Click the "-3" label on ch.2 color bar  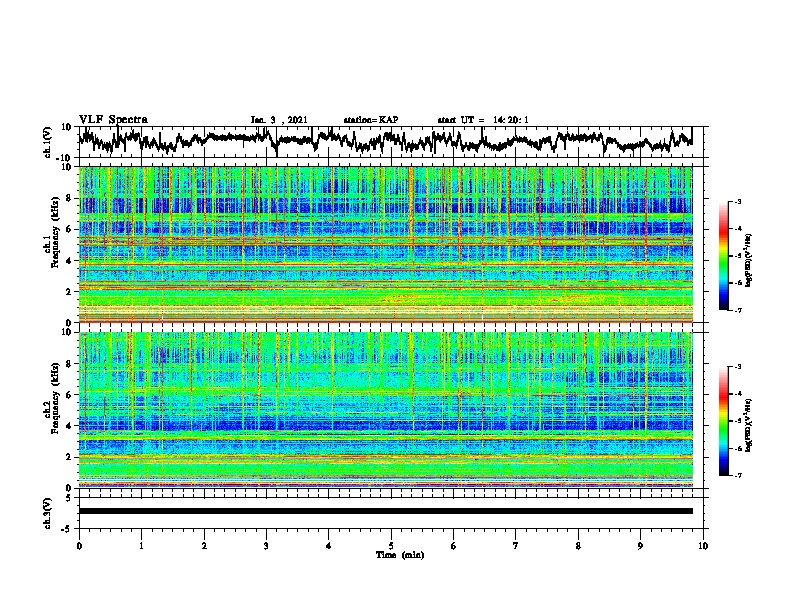[x=738, y=367]
